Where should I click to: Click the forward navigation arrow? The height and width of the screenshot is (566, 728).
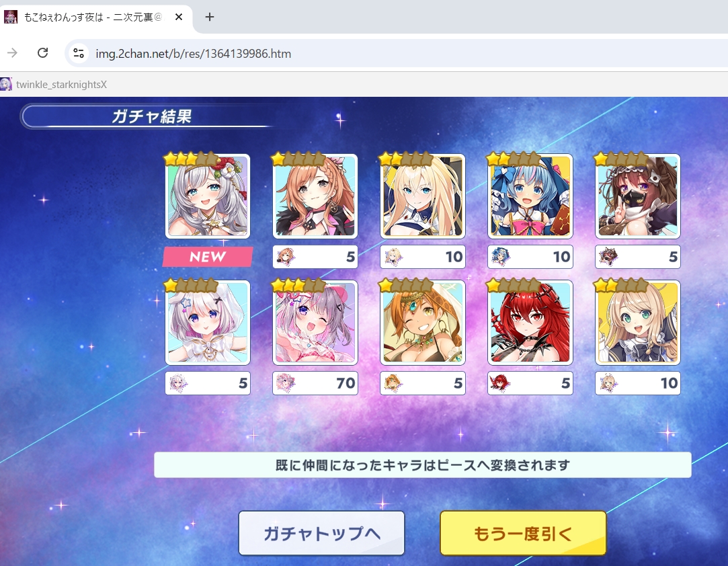pos(13,53)
